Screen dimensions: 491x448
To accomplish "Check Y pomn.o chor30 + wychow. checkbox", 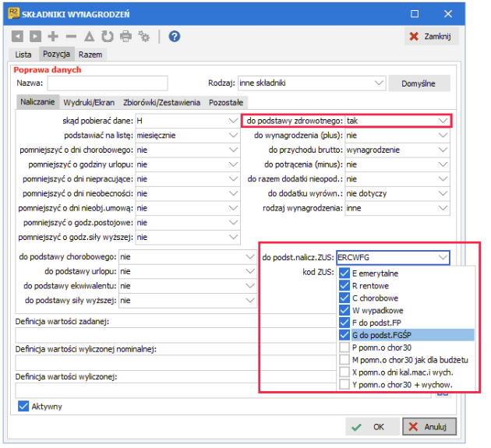I will coord(344,384).
